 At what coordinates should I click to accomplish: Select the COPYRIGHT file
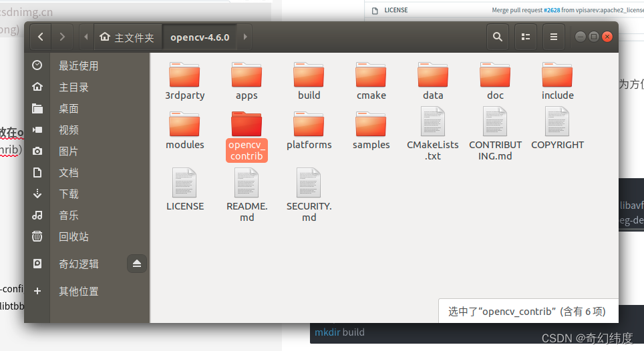click(x=557, y=128)
